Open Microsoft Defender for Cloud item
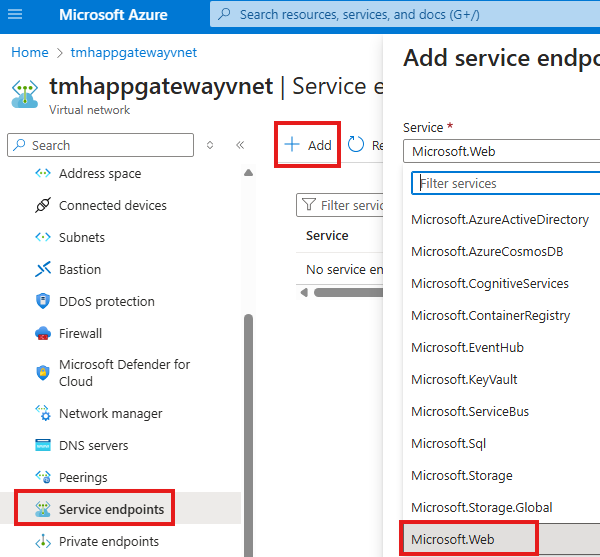The image size is (600, 557). click(124, 373)
